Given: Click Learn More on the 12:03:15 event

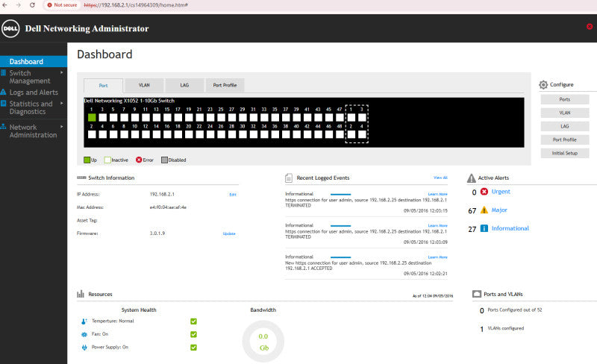Looking at the screenshot, I should (437, 194).
